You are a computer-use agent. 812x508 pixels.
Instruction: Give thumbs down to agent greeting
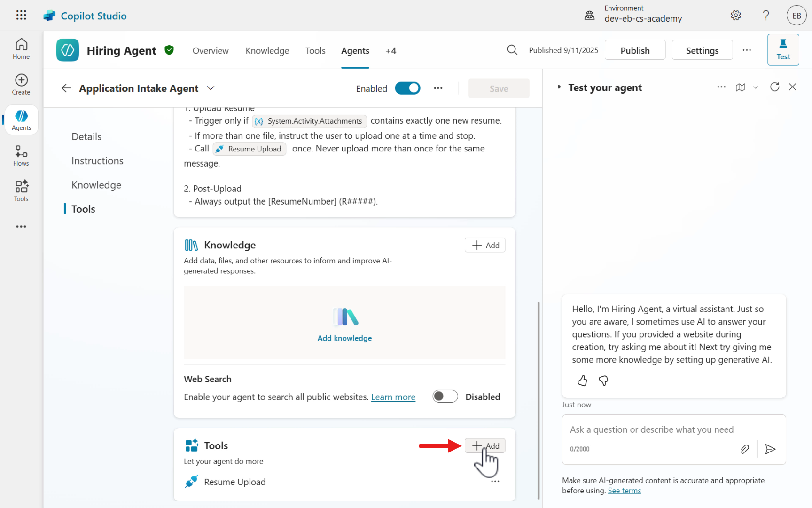pos(603,381)
